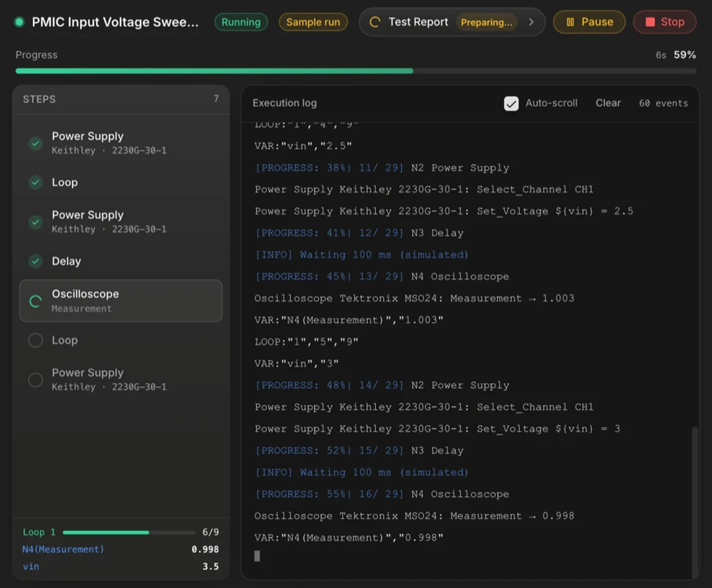The width and height of the screenshot is (712, 588).
Task: Click the green running status dot
Action: [19, 22]
